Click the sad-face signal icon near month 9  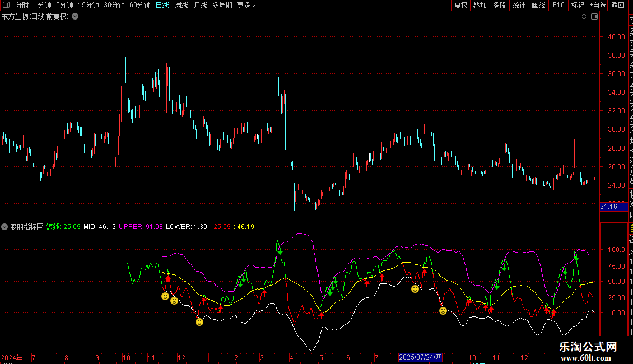point(443,311)
